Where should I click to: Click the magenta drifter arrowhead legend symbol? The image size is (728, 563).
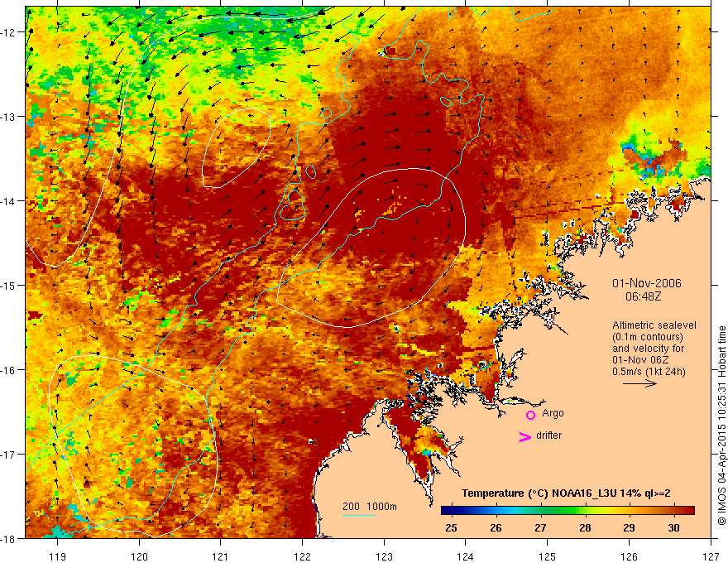[x=524, y=437]
